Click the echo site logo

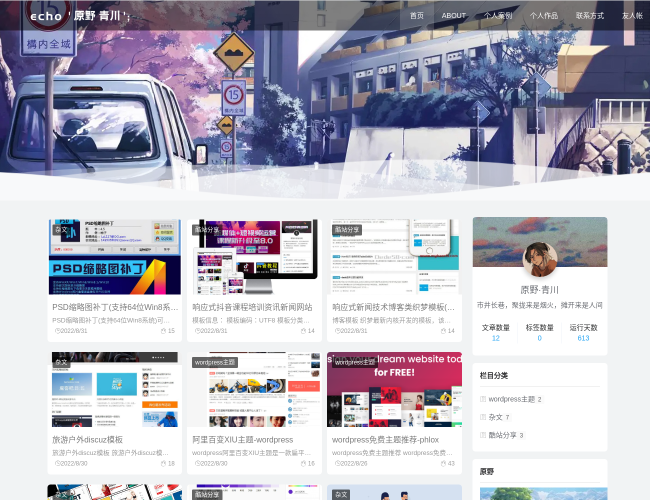click(x=46, y=16)
